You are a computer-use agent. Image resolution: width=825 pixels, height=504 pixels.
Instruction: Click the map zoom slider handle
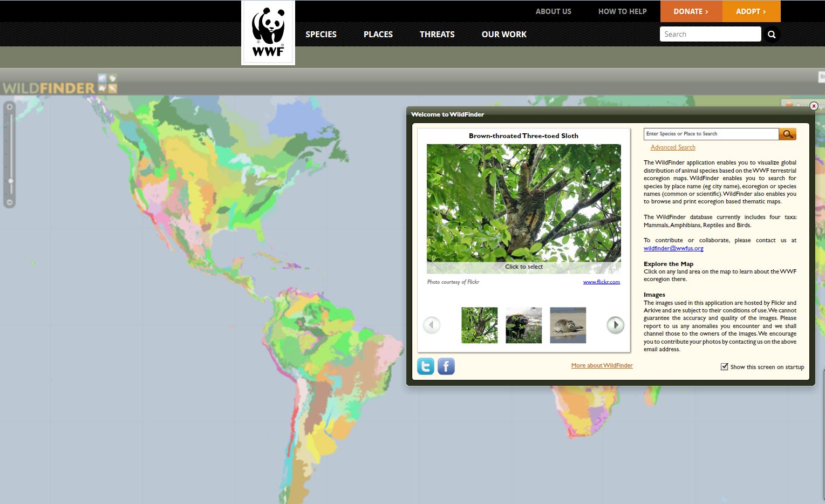coord(10,181)
